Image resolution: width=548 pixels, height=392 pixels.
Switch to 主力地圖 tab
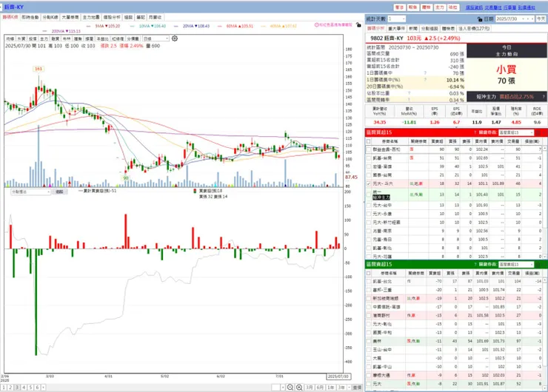click(x=91, y=17)
